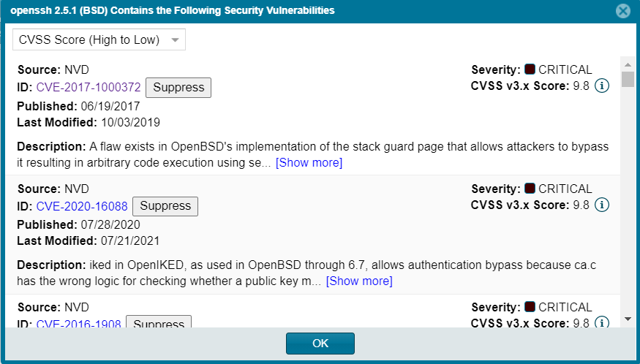640x364 pixels.
Task: Click info icon beside CVE-2017-1000372 CVSS score
Action: click(602, 86)
